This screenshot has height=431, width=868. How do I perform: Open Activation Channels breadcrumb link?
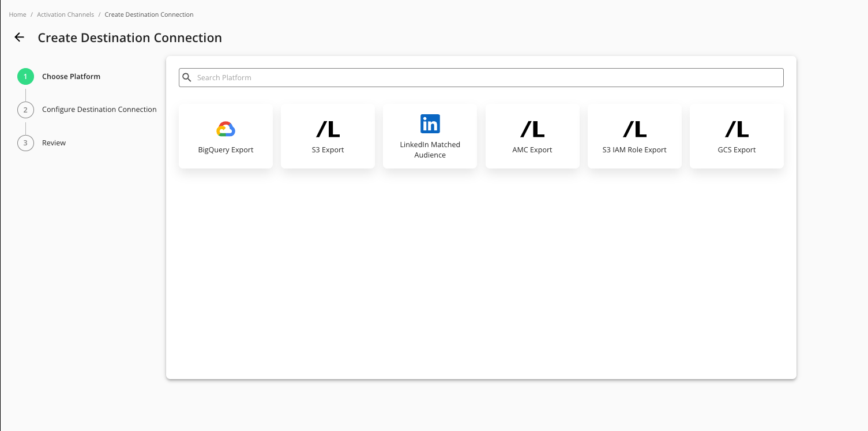65,14
